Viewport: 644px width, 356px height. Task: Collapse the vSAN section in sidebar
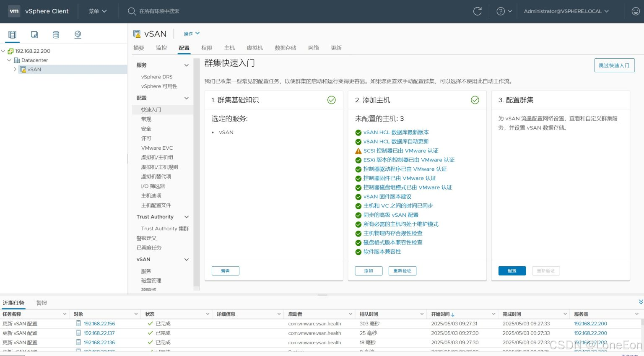point(187,260)
